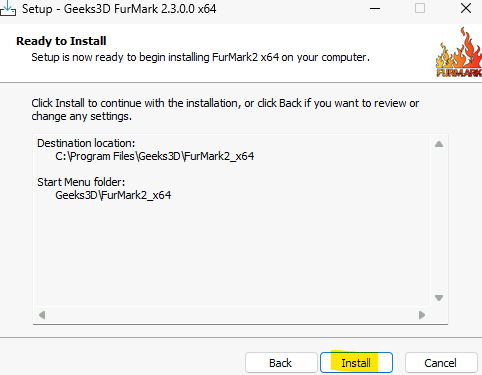Click the "Ready to Install" heading
482x375 pixels.
(61, 41)
